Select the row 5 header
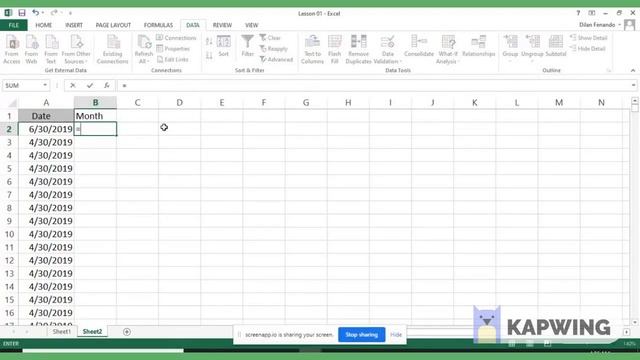The image size is (640, 360). (9, 169)
